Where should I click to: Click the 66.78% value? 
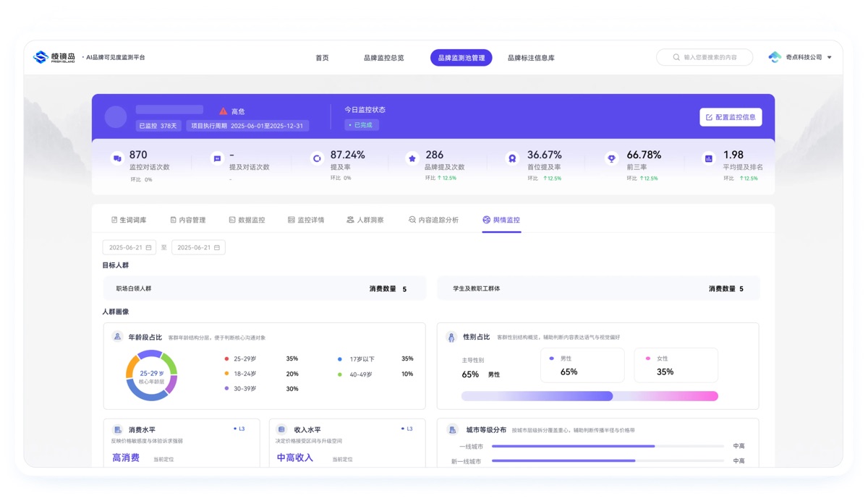pos(644,155)
